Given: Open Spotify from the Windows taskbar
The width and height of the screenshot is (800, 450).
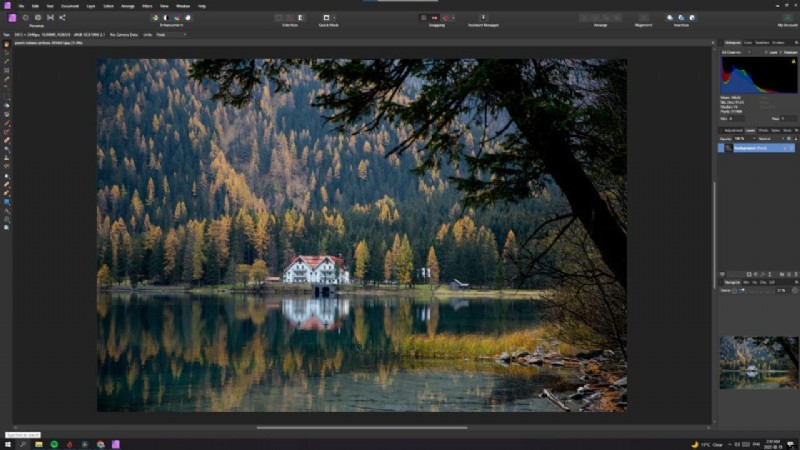Looking at the screenshot, I should tap(54, 444).
